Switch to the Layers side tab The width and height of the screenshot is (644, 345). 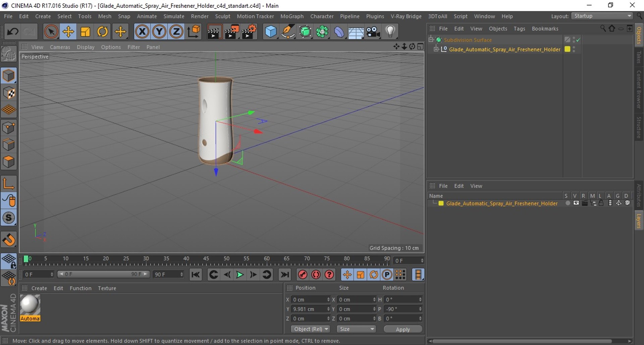[639, 221]
